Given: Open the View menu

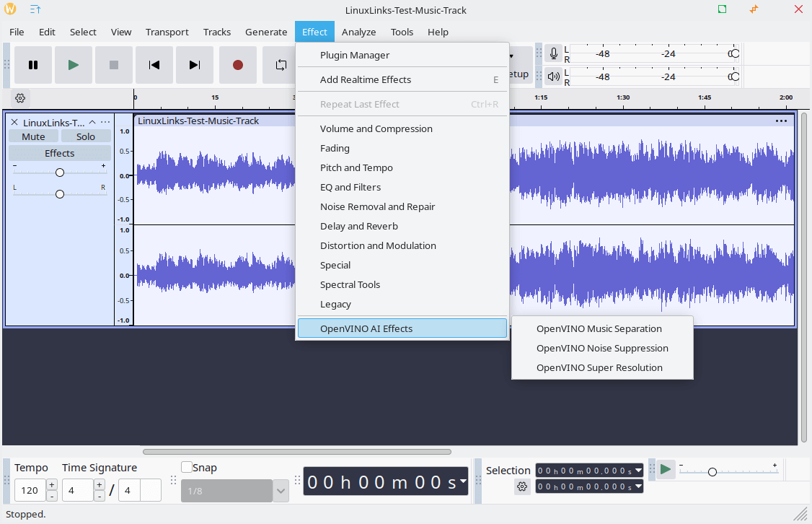Looking at the screenshot, I should coord(120,32).
